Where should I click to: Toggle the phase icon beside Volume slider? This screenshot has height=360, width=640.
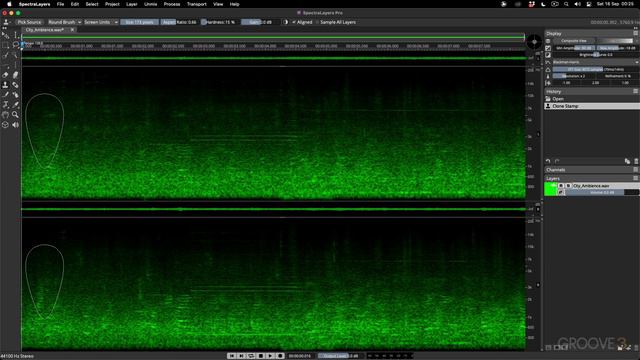[x=561, y=192]
